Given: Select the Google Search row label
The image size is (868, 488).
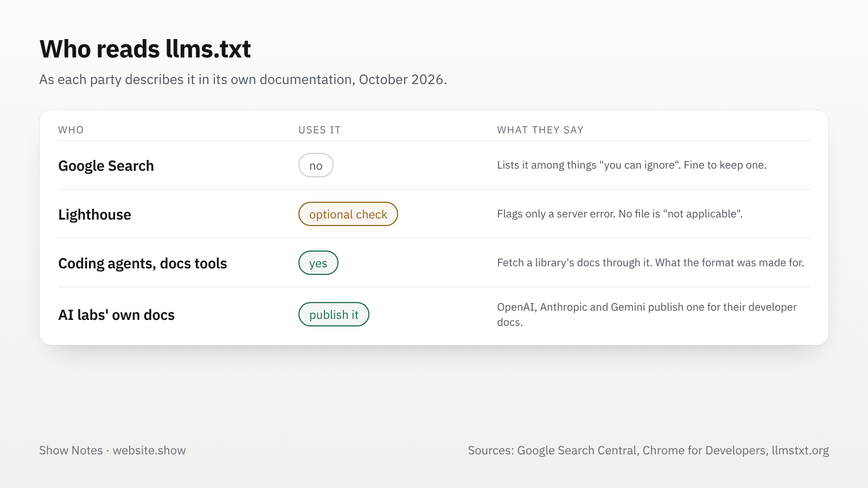Looking at the screenshot, I should tap(106, 166).
